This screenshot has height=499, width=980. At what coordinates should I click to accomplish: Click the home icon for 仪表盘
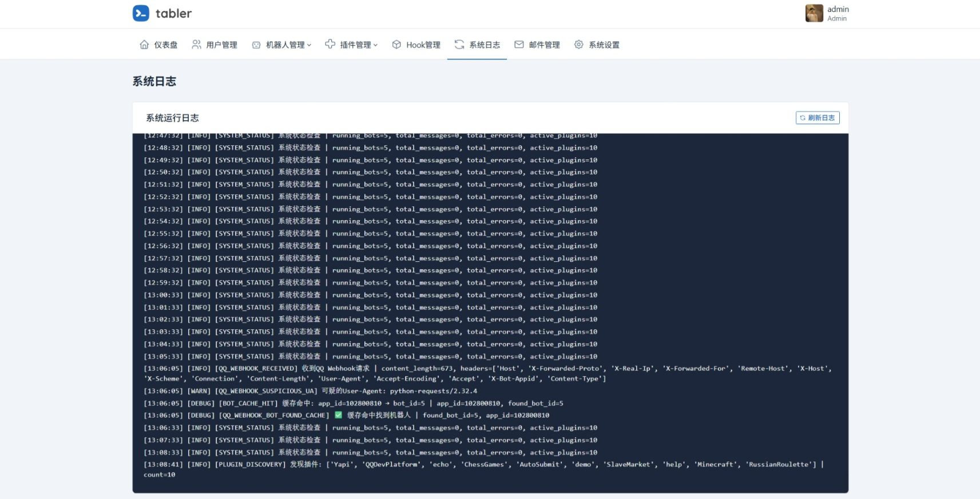(x=144, y=45)
